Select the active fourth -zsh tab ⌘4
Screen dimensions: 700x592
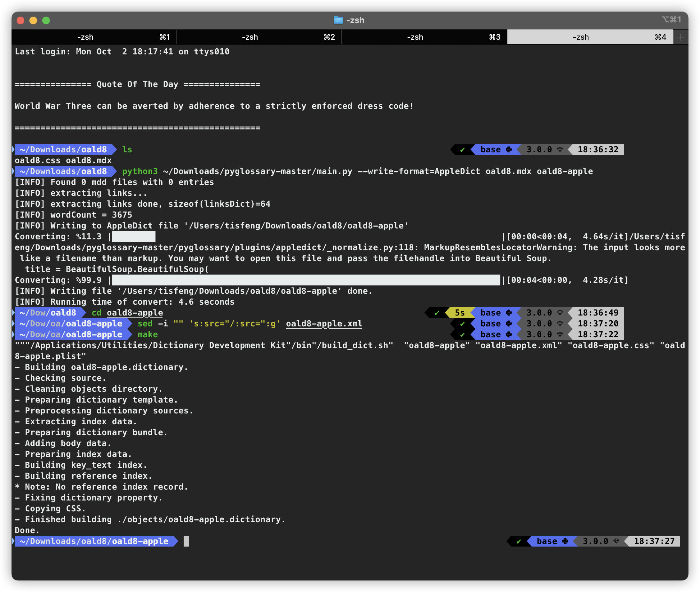click(589, 37)
